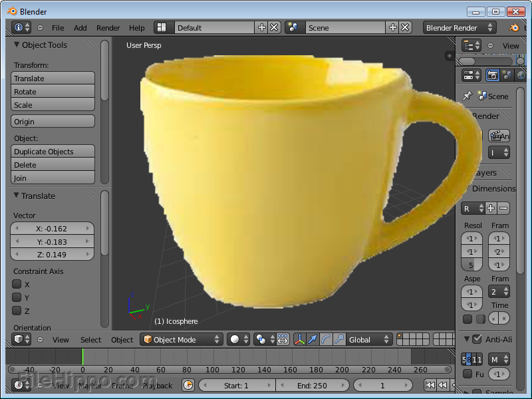Click the Animation render clapboard button
Image resolution: width=532 pixels, height=399 pixels.
499,136
